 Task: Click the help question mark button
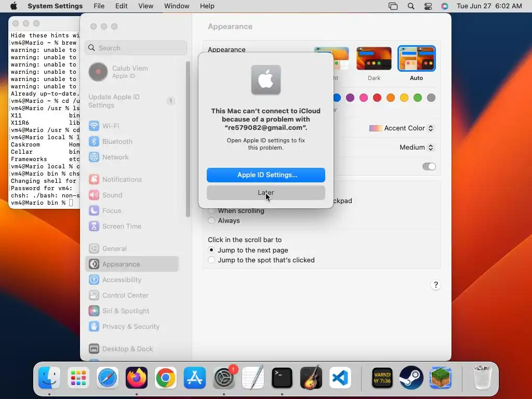pos(436,285)
